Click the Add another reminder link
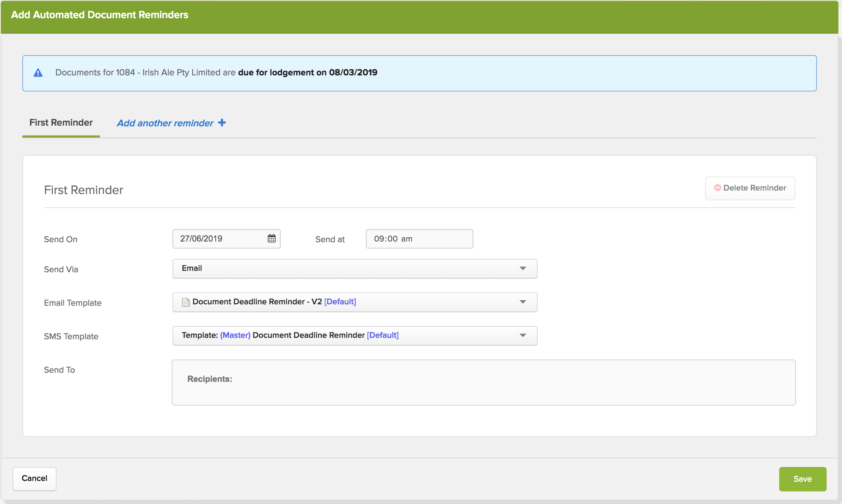 pos(165,123)
